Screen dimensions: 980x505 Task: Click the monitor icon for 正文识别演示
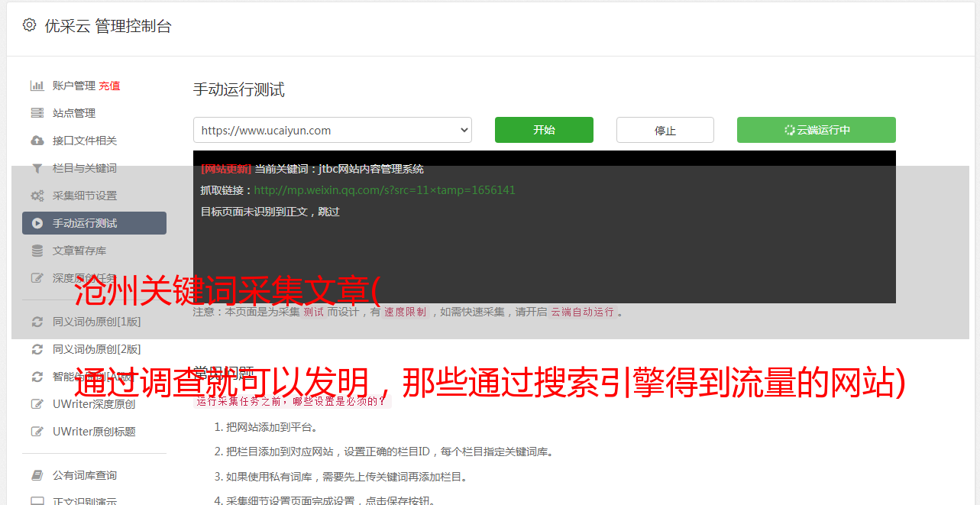tap(37, 502)
